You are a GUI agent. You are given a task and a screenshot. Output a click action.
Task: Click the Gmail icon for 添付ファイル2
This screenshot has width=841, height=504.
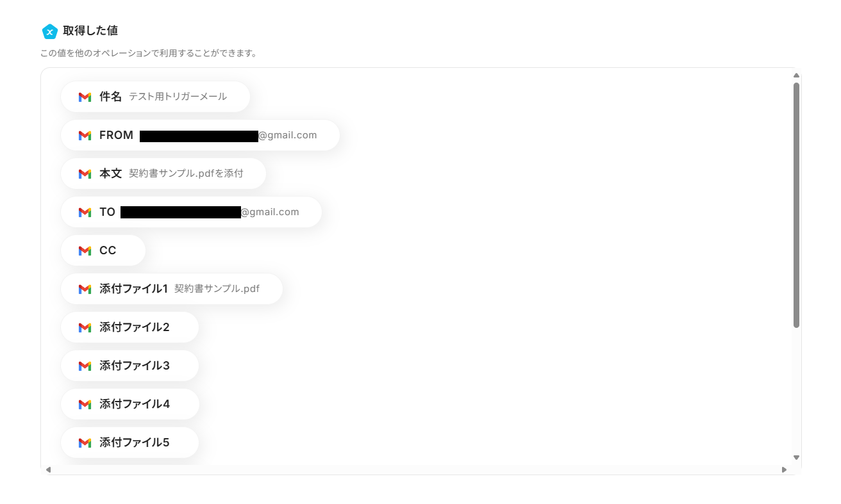tap(85, 327)
